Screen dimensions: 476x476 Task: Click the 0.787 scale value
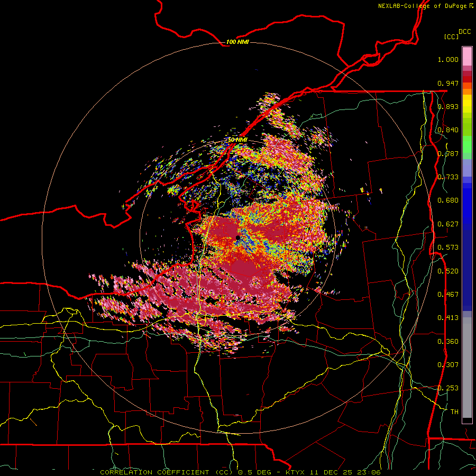[448, 153]
